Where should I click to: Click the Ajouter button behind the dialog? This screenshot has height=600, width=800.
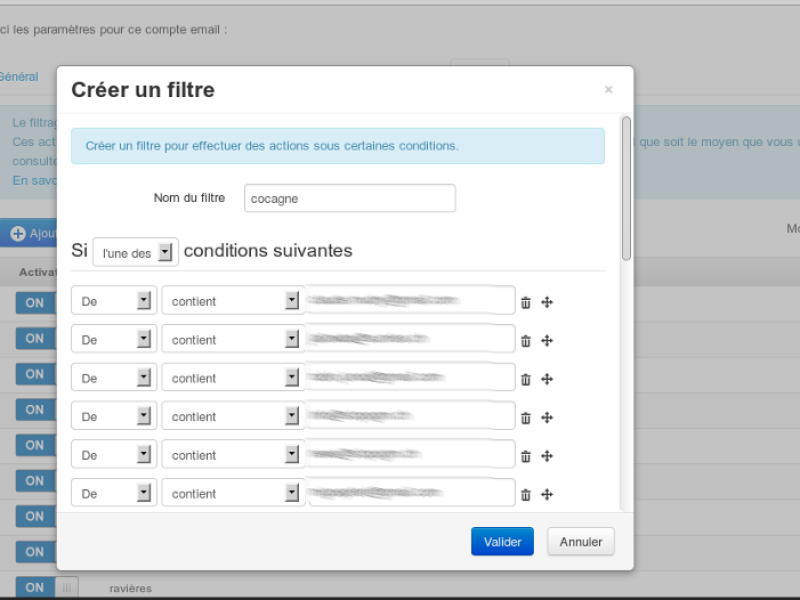[29, 233]
